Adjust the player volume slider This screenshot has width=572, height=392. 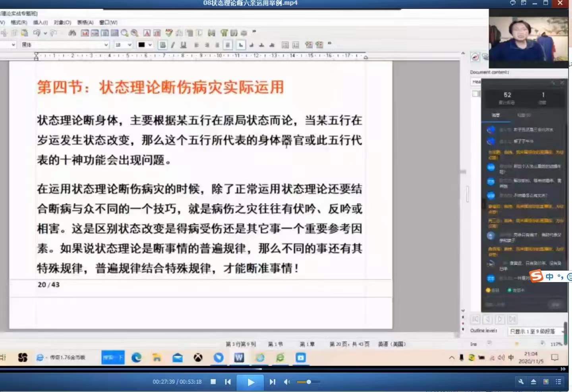(x=309, y=382)
